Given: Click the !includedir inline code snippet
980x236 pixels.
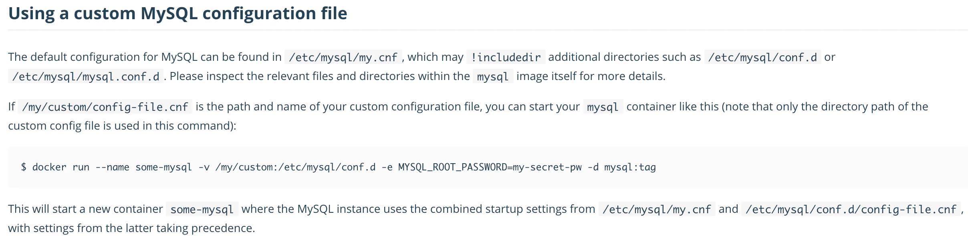Looking at the screenshot, I should (x=506, y=57).
